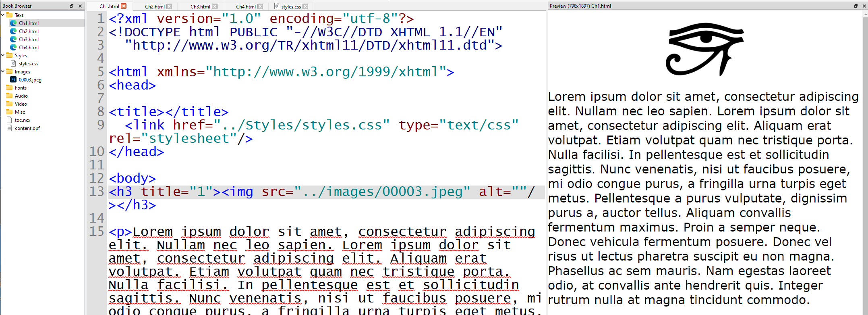The height and width of the screenshot is (315, 868).
Task: Click the Book Browser panel title
Action: click(x=17, y=6)
